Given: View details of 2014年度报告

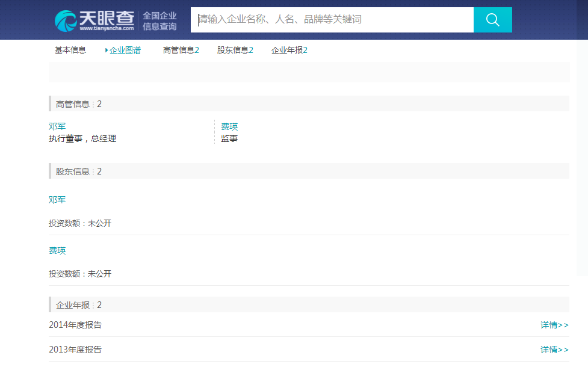Looking at the screenshot, I should click(554, 325).
